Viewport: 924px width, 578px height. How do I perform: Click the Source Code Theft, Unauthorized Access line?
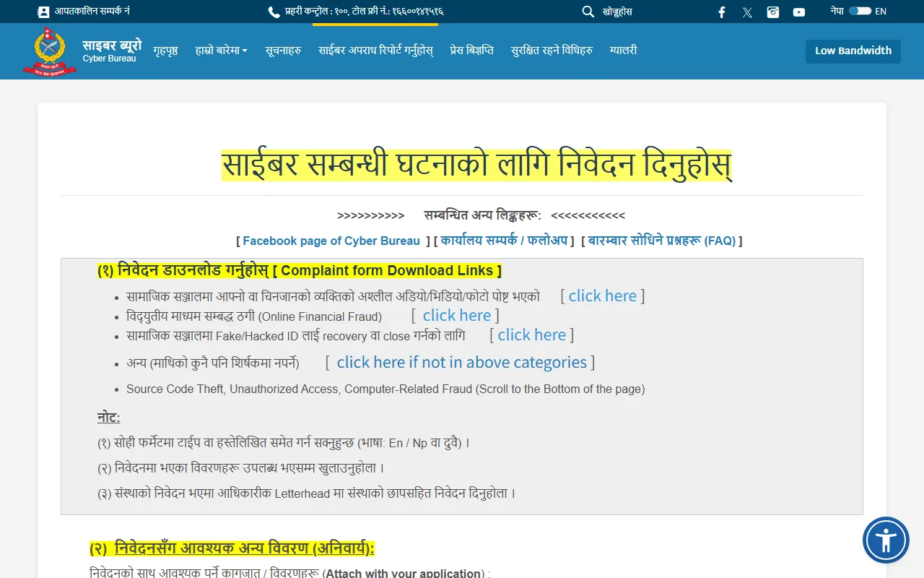[x=385, y=389]
